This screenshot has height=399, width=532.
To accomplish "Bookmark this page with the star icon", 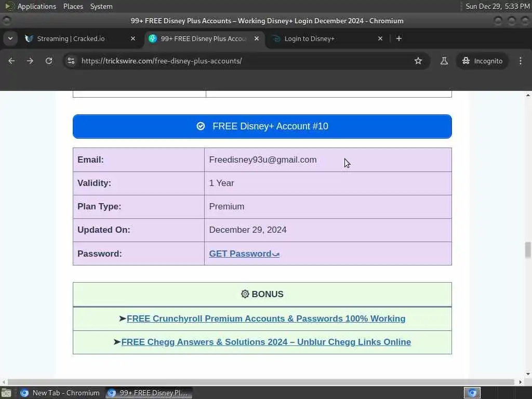I will tap(418, 61).
